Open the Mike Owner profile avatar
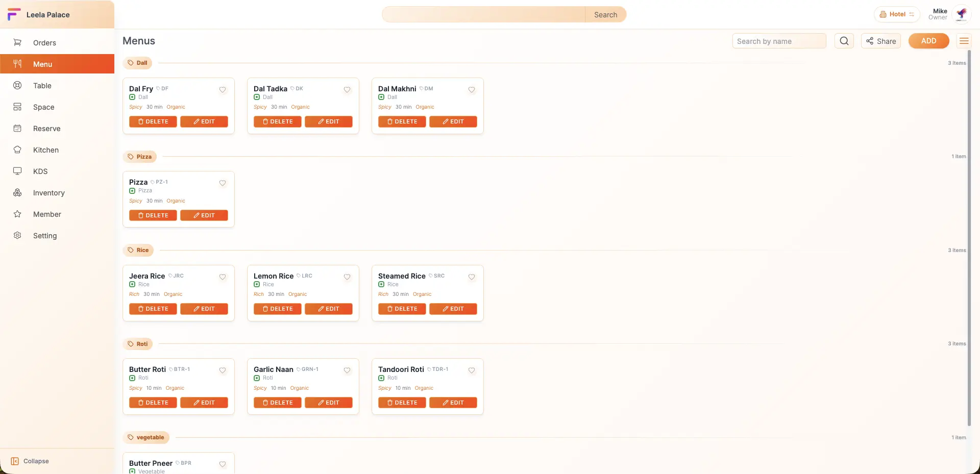This screenshot has height=474, width=980. pyautogui.click(x=962, y=14)
